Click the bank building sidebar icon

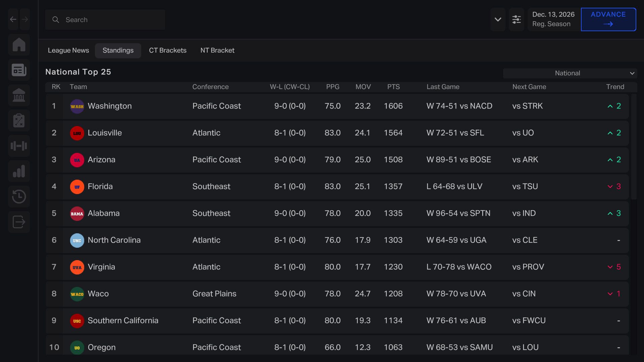coord(19,95)
